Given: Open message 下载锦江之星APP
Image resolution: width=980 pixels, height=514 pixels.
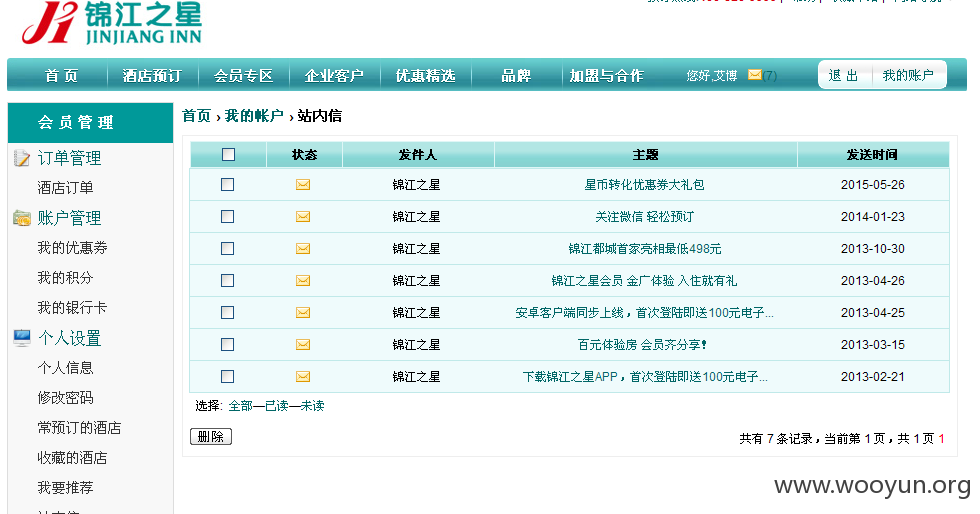Looking at the screenshot, I should pos(645,376).
